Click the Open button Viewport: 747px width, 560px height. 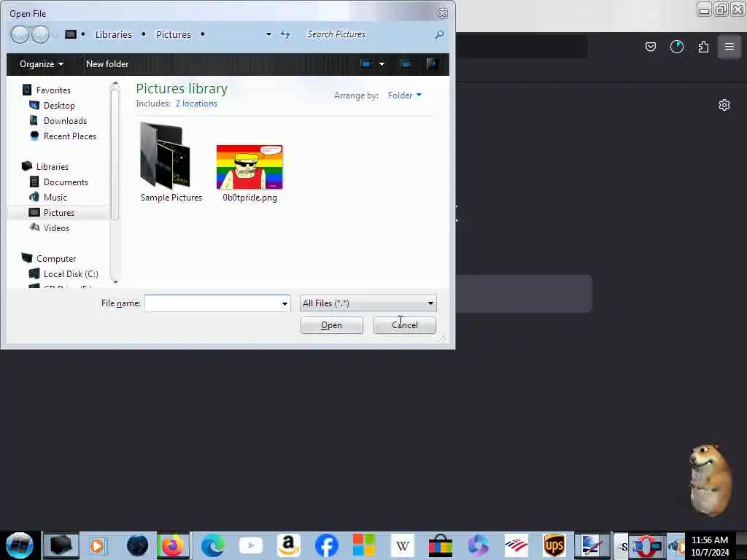point(332,325)
